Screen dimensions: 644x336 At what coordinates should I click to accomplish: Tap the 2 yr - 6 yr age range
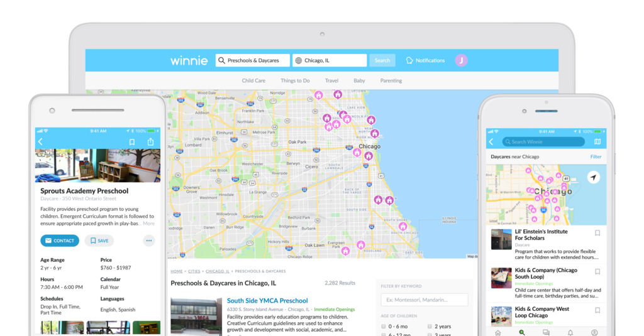(51, 268)
